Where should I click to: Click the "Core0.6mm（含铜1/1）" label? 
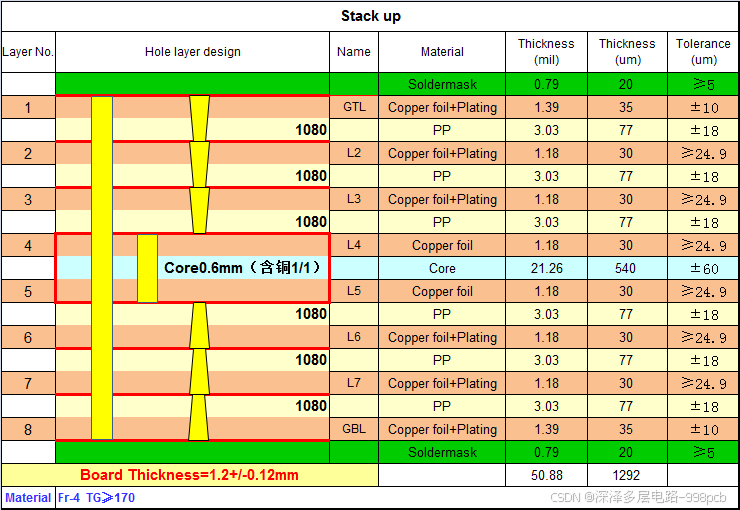click(243, 268)
